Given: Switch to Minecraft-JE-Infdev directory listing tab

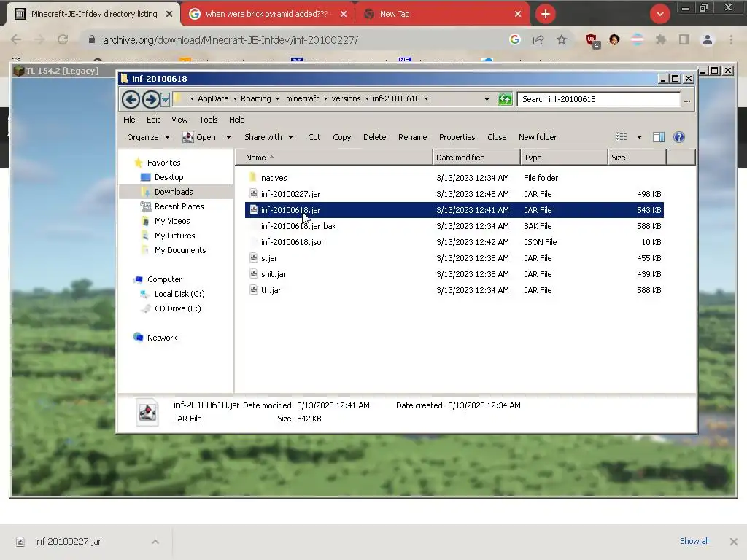Looking at the screenshot, I should (93, 14).
